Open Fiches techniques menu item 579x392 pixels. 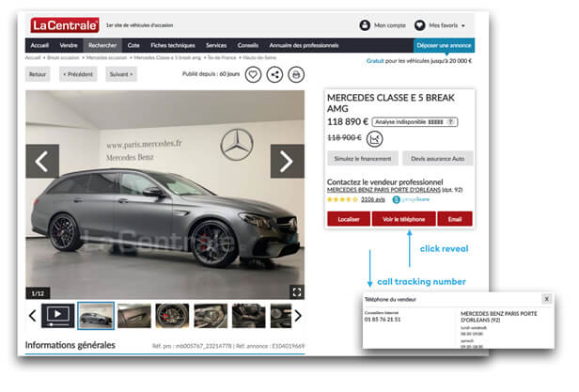(174, 45)
